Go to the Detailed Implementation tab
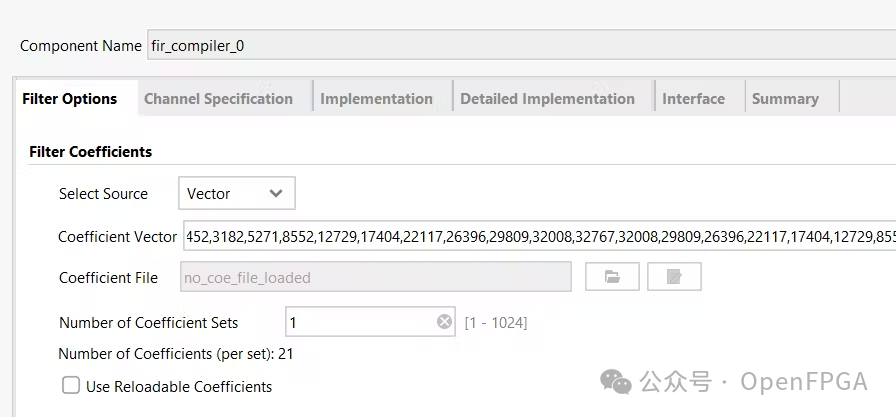The width and height of the screenshot is (896, 417). coord(547,99)
